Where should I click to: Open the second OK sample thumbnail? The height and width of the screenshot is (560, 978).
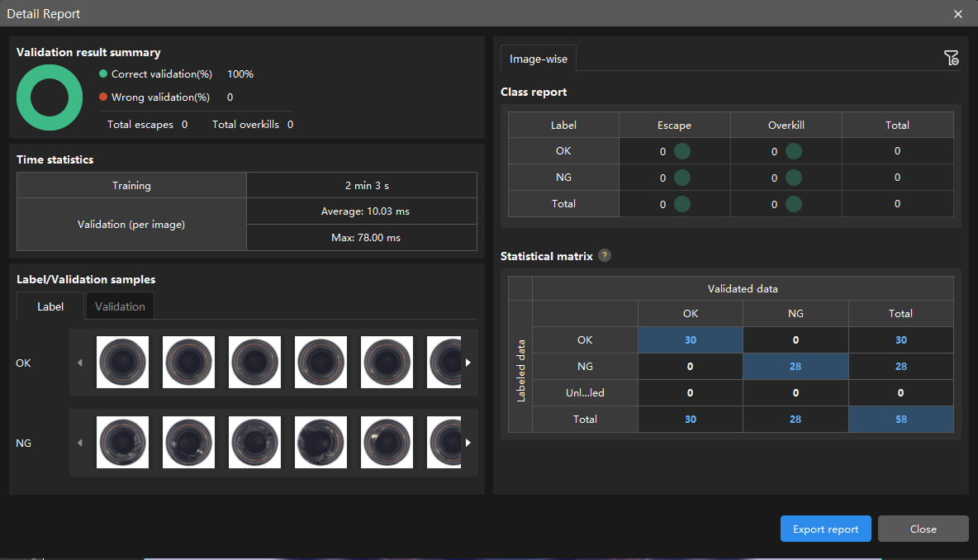tap(189, 363)
